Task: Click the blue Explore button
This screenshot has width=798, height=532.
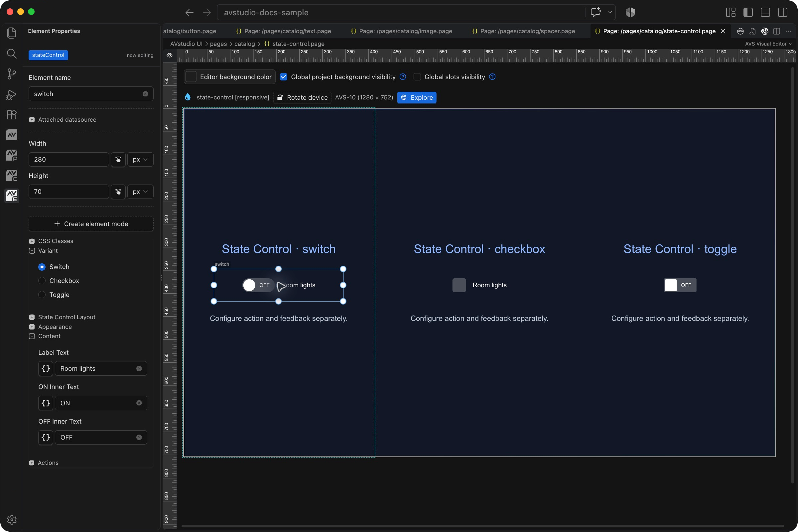Action: (x=417, y=98)
